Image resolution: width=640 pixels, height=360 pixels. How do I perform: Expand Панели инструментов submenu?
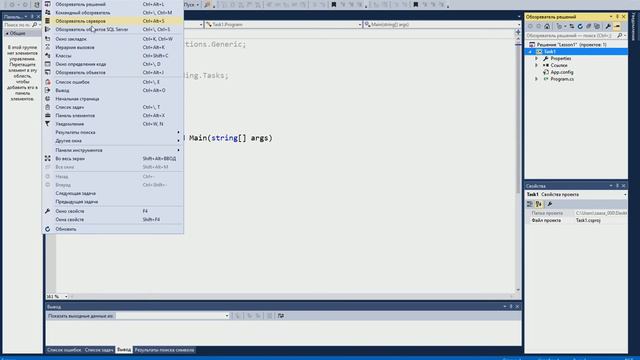(x=113, y=150)
